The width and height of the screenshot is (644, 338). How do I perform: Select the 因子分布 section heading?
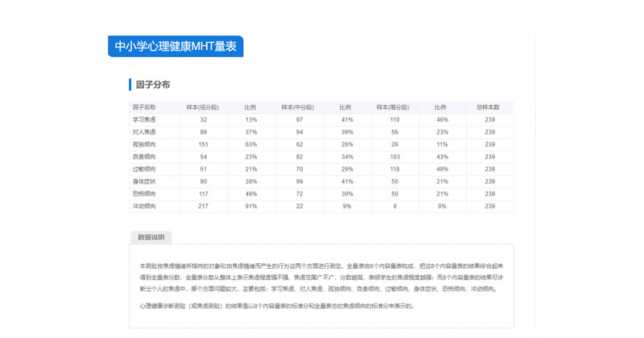(153, 84)
